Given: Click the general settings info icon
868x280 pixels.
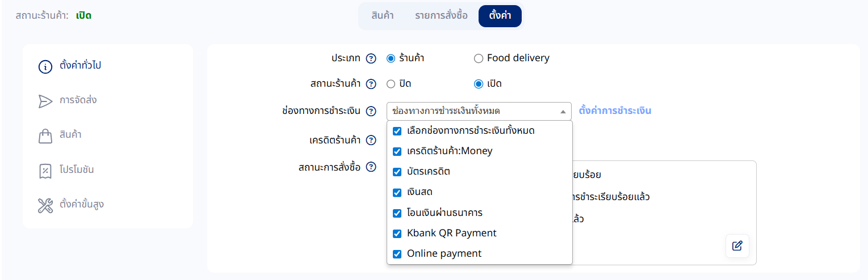Looking at the screenshot, I should (45, 66).
